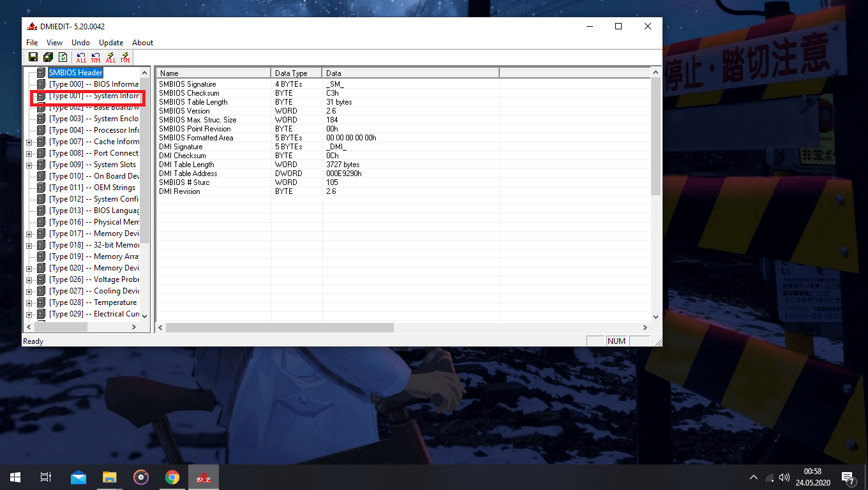The width and height of the screenshot is (868, 490).
Task: Click the chip icon beside Type 010 On Board Devices
Action: coord(41,176)
